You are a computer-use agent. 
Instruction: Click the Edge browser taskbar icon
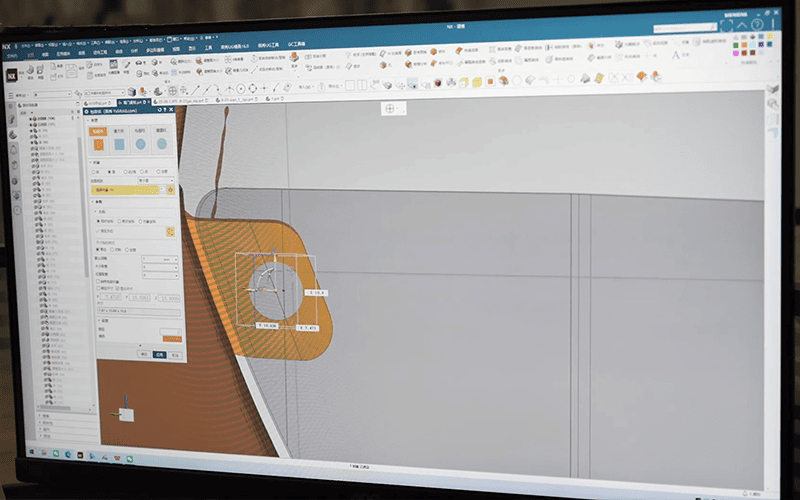68,454
